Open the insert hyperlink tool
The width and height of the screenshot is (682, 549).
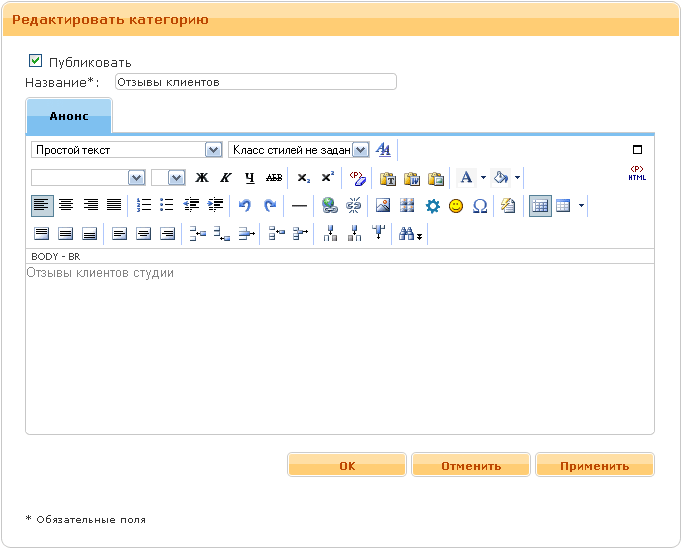click(329, 206)
